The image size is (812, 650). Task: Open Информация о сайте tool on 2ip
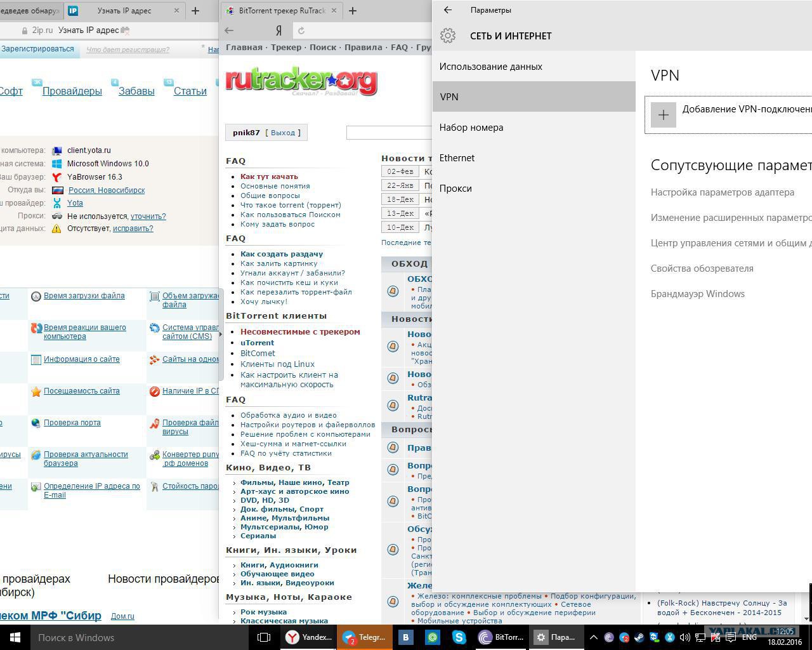82,359
